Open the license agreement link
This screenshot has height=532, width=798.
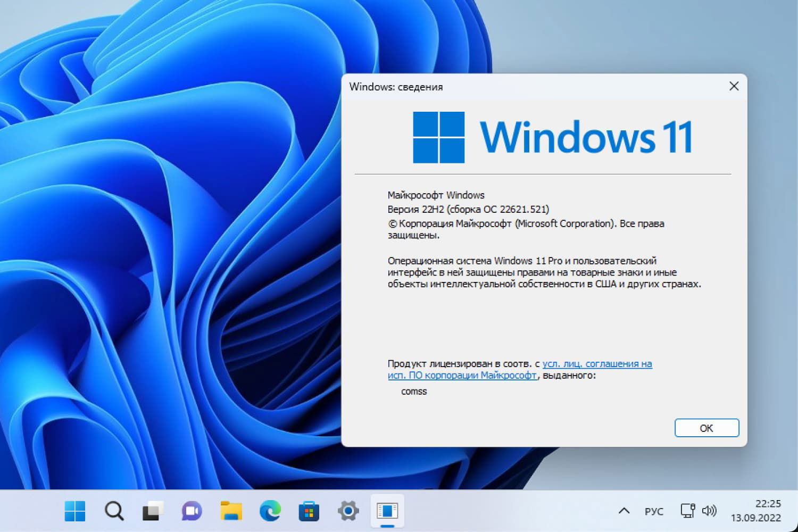point(520,370)
